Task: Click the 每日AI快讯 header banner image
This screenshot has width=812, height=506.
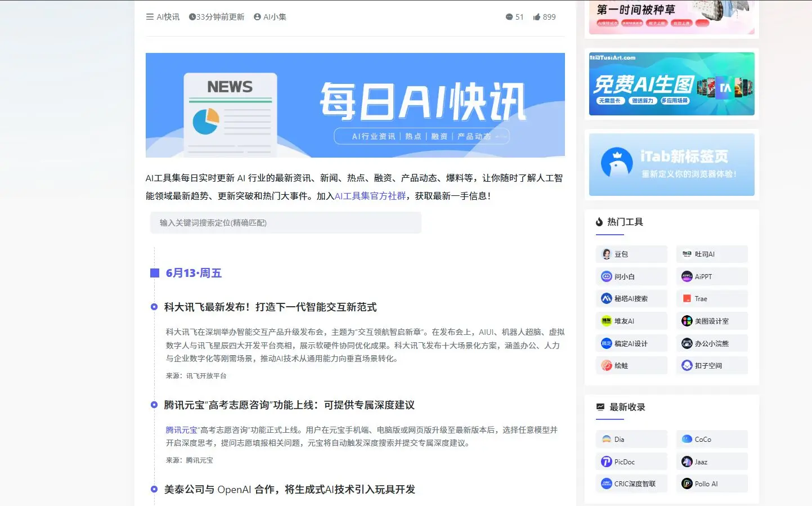Action: 355,105
